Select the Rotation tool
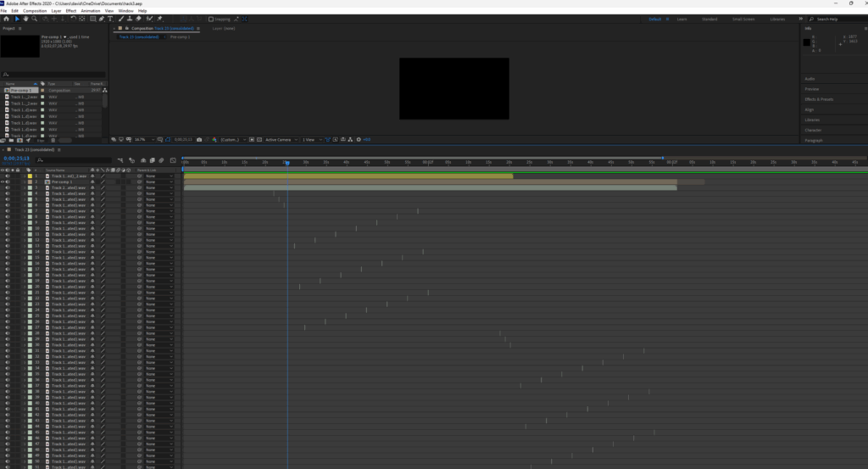The height and width of the screenshot is (469, 868). [73, 19]
